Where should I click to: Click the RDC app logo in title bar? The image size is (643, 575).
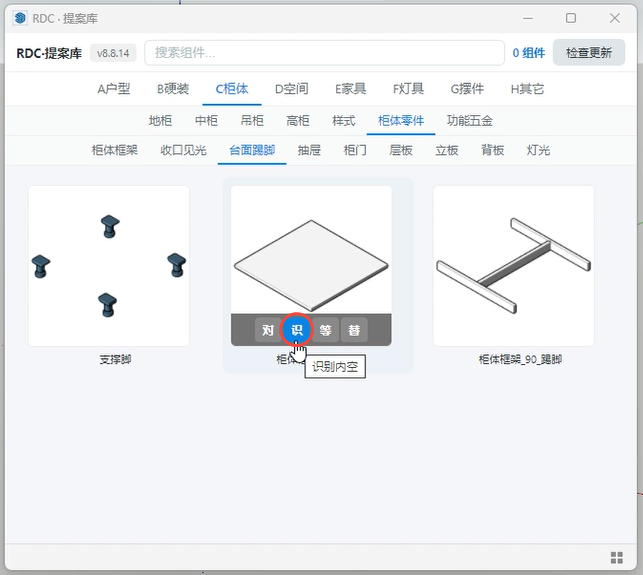click(x=20, y=18)
